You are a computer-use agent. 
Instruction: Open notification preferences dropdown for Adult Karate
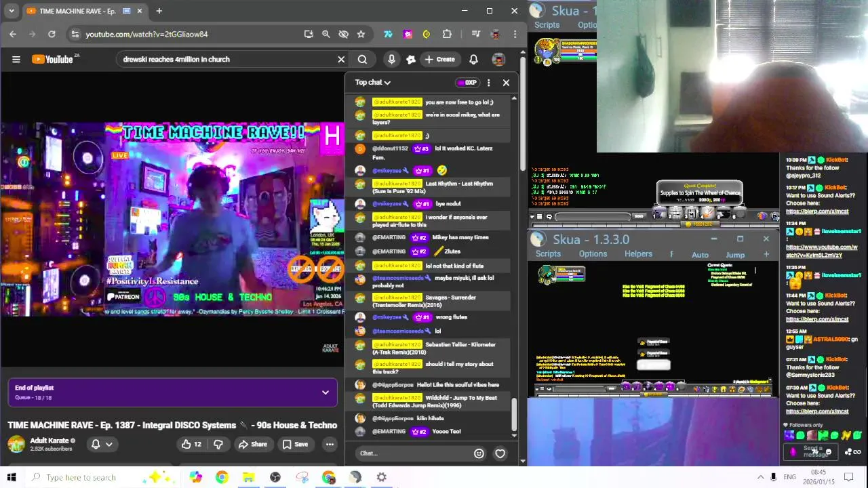pyautogui.click(x=102, y=445)
